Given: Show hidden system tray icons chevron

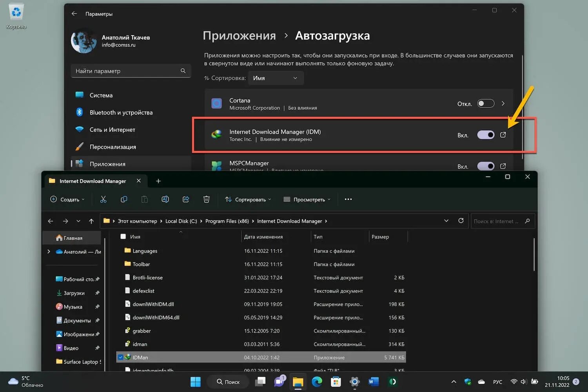Looking at the screenshot, I should [x=454, y=382].
